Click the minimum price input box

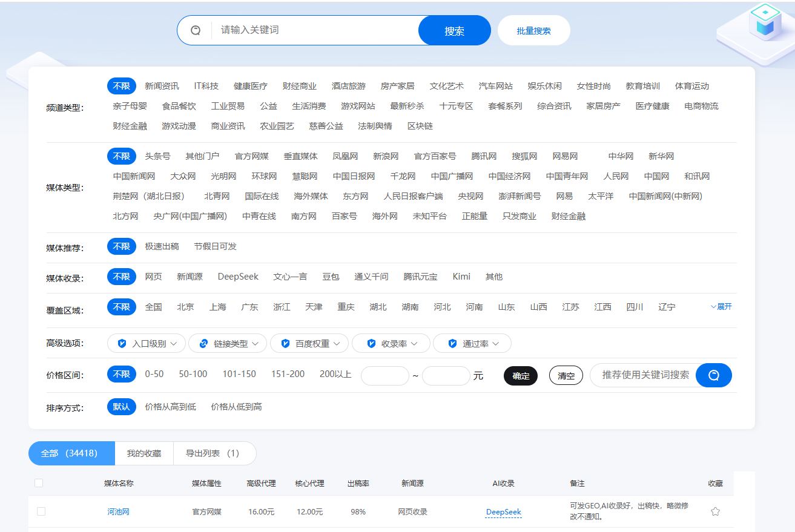(x=385, y=376)
